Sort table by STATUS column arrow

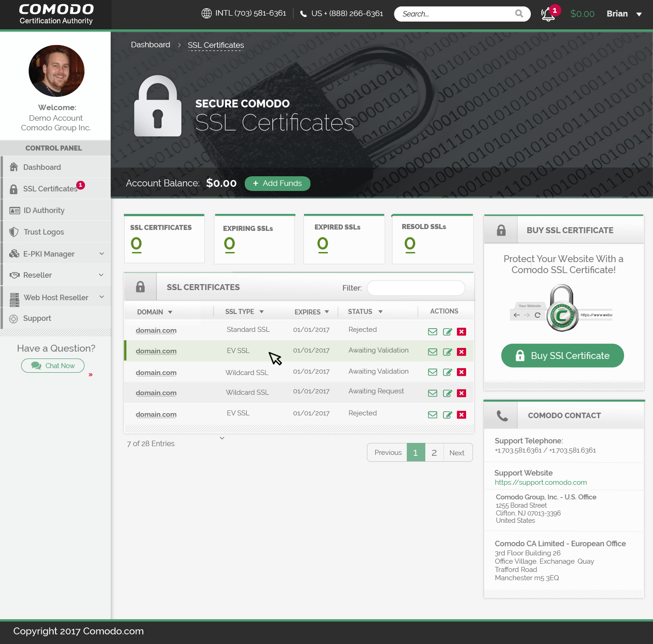click(x=380, y=312)
